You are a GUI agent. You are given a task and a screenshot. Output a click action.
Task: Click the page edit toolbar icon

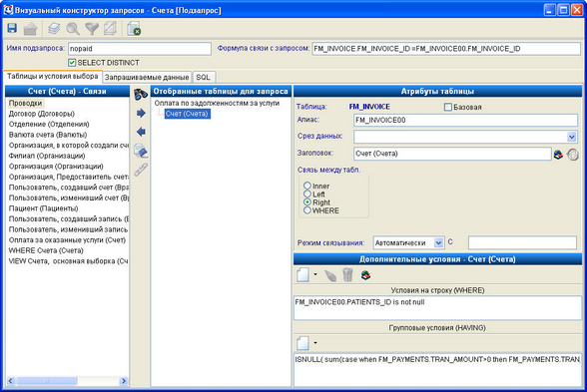pos(110,28)
